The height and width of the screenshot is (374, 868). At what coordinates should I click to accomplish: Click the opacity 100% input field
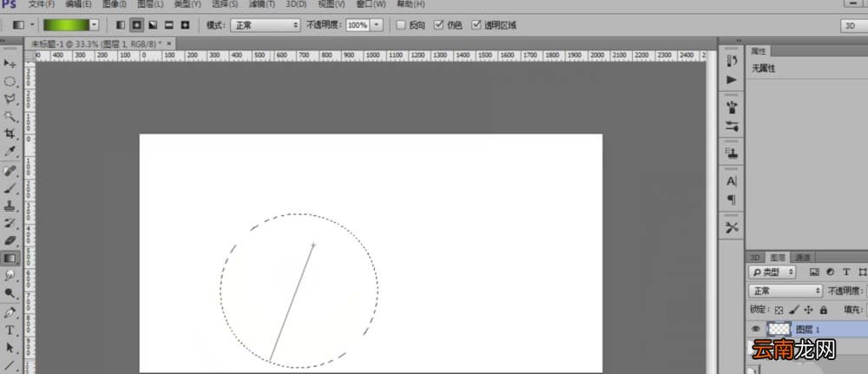pyautogui.click(x=358, y=25)
